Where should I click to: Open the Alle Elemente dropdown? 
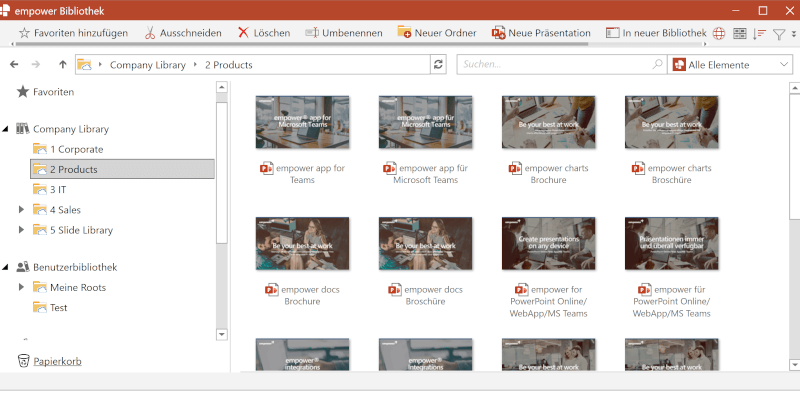point(731,65)
